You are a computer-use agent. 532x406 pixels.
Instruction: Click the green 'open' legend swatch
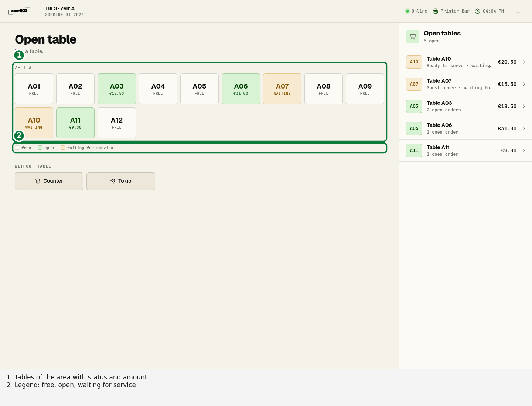40,148
